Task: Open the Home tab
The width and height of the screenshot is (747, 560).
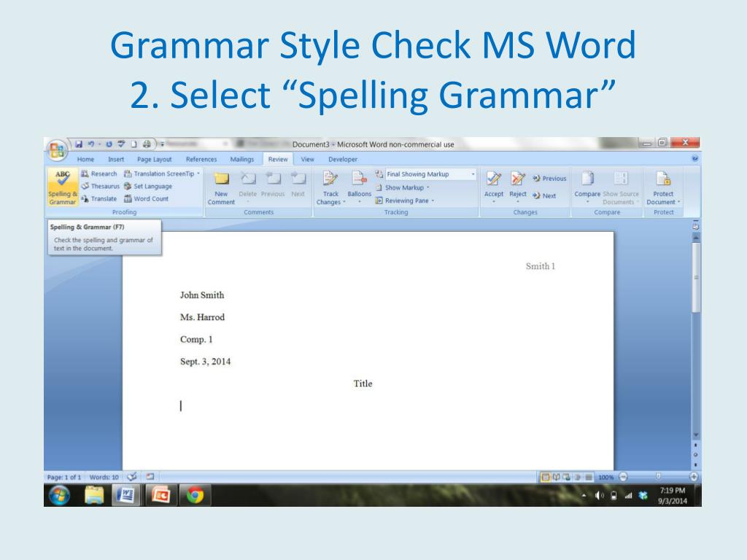Action: click(86, 160)
